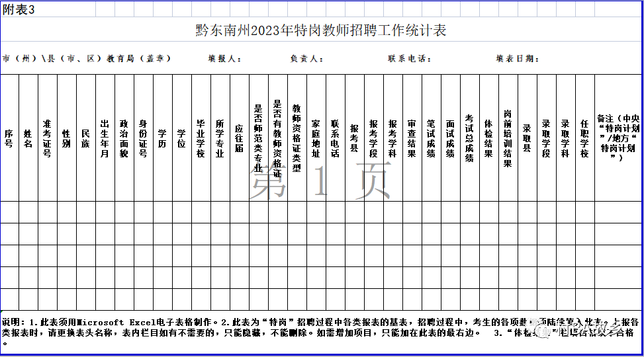Select the title 黔东南州2023年特岗教师招聘工作统计表
The width and height of the screenshot is (644, 357).
pyautogui.click(x=321, y=30)
